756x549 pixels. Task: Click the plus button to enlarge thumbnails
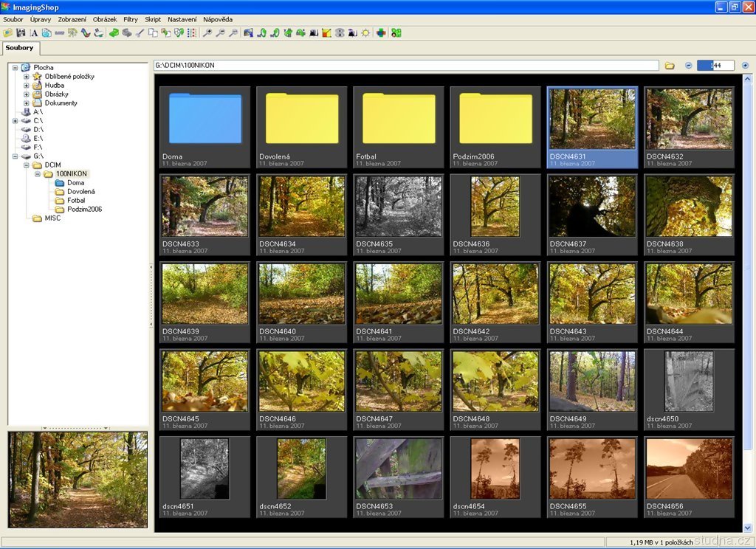[x=745, y=66]
